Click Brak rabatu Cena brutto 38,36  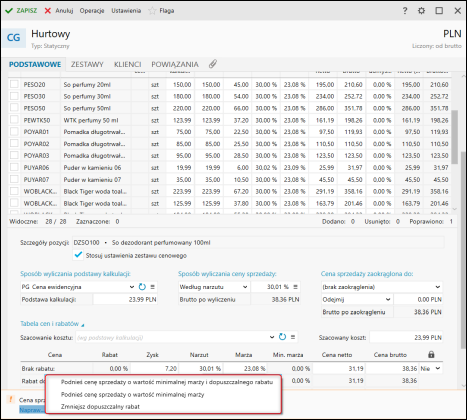click(x=392, y=368)
